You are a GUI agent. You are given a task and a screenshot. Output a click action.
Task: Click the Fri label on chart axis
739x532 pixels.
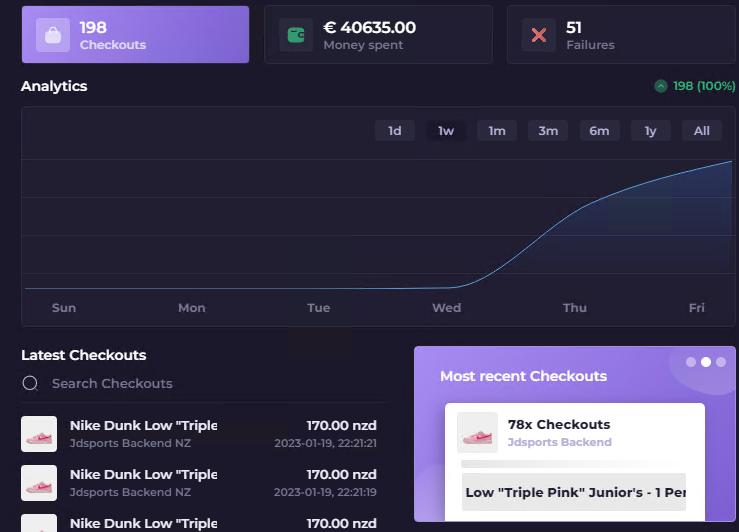point(697,308)
